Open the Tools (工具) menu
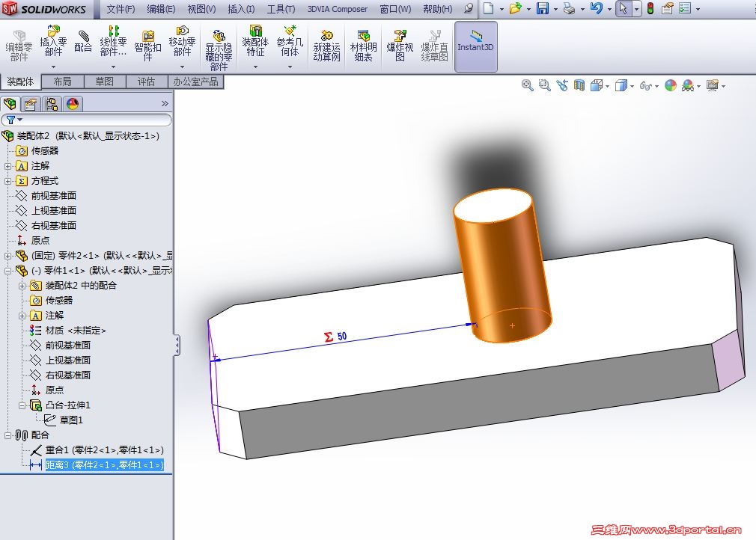 (x=281, y=9)
